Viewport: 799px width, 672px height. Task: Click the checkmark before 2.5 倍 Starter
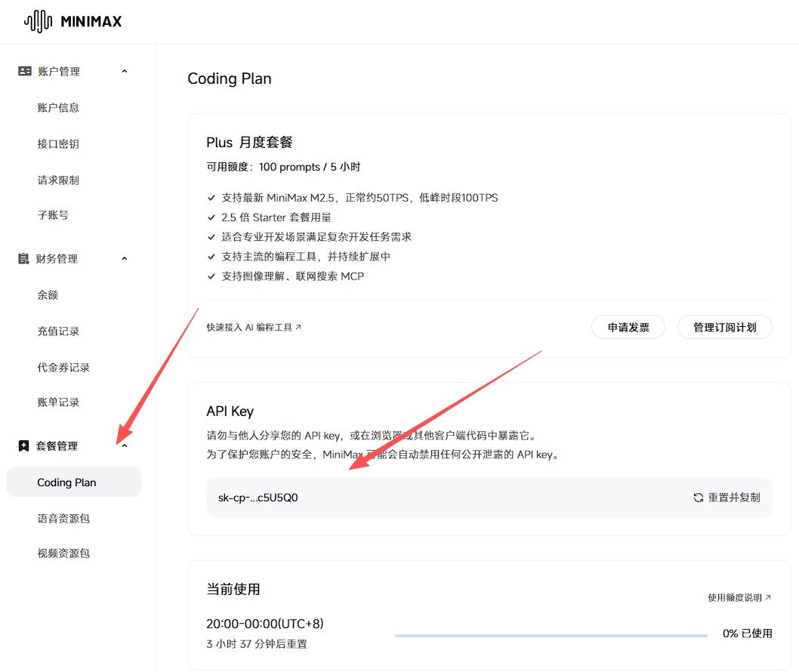click(x=211, y=217)
